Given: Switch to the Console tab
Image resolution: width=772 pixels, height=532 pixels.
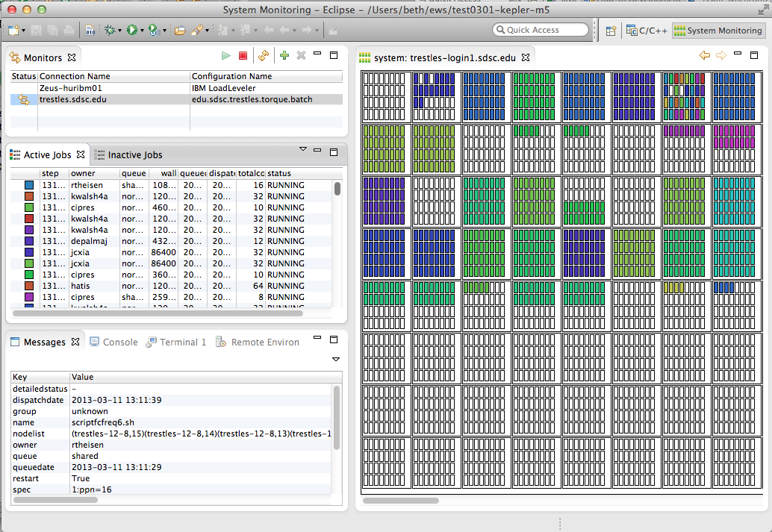Looking at the screenshot, I should coord(113,342).
